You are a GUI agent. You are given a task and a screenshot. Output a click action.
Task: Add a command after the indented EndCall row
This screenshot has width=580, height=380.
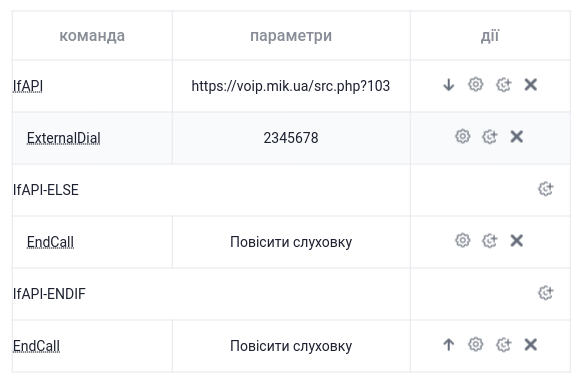pos(490,241)
